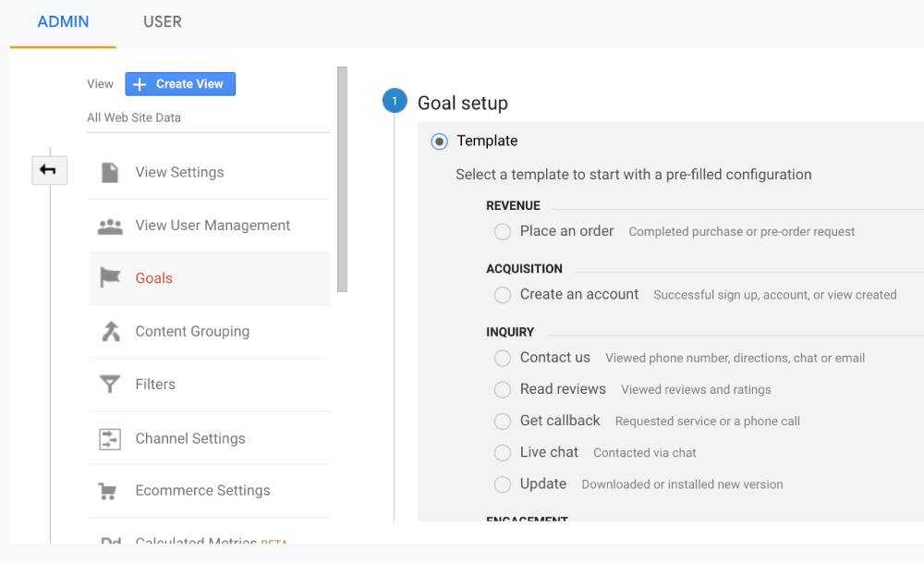Click the Content Grouping icon
The width and height of the screenshot is (924, 563).
pyautogui.click(x=110, y=331)
